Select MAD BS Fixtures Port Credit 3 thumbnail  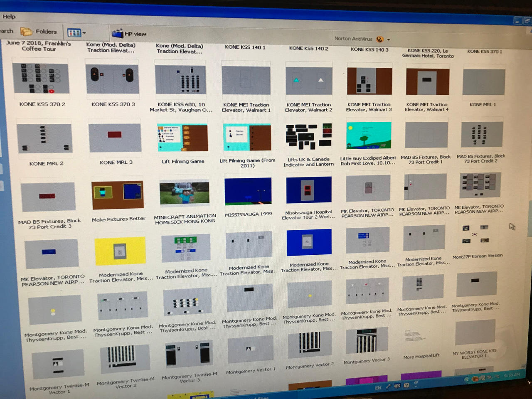48,197
